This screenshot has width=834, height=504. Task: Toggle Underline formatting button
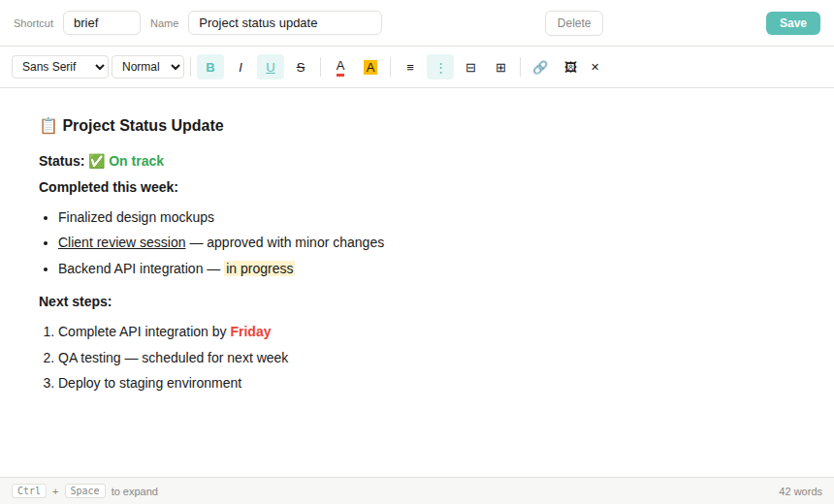(x=271, y=67)
